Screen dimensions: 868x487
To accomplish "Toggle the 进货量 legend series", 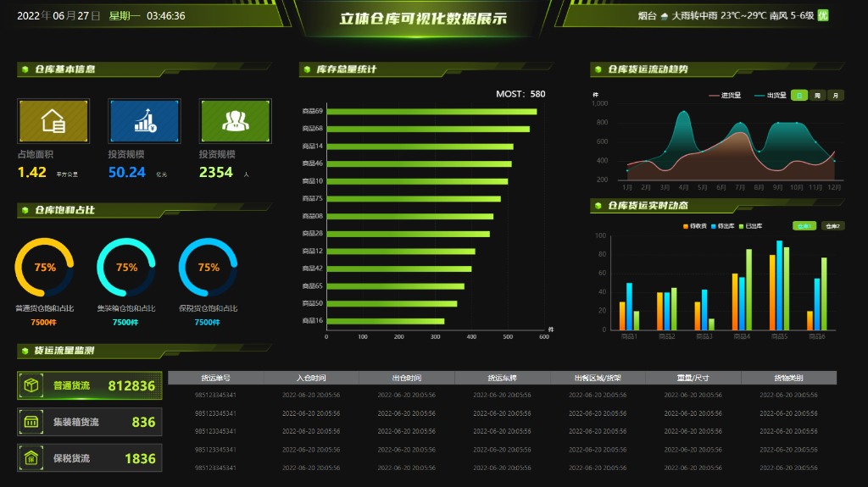I will 725,96.
